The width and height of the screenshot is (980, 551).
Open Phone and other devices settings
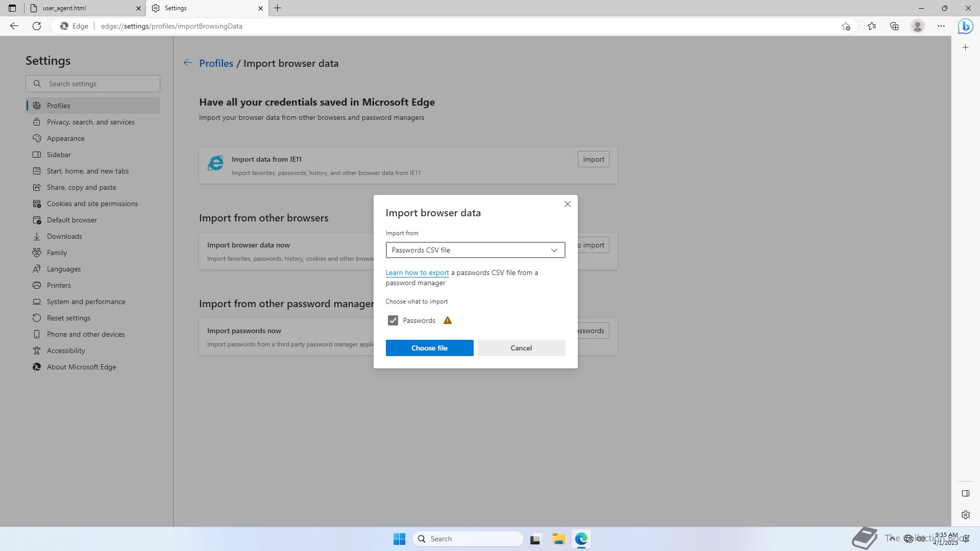(x=93, y=334)
